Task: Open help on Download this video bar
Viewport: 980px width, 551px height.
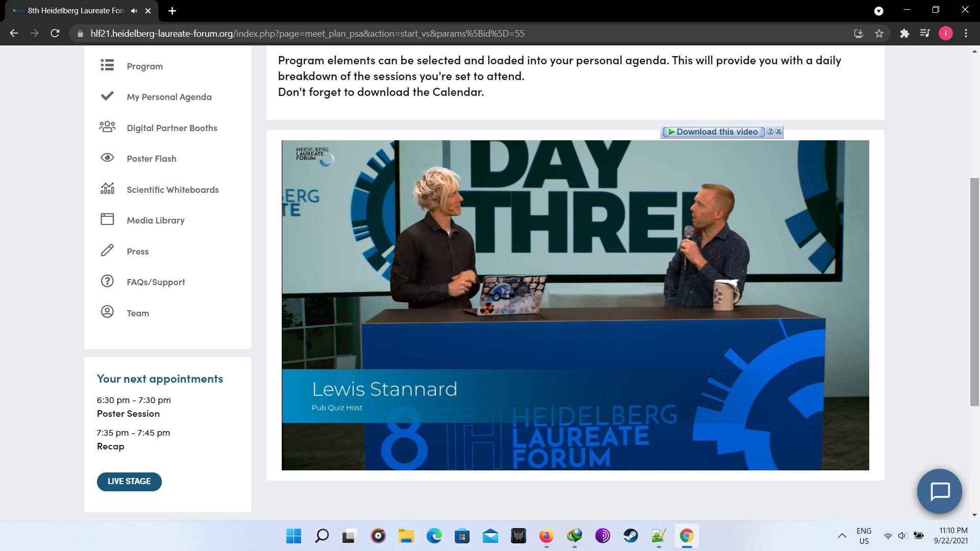Action: pyautogui.click(x=770, y=131)
